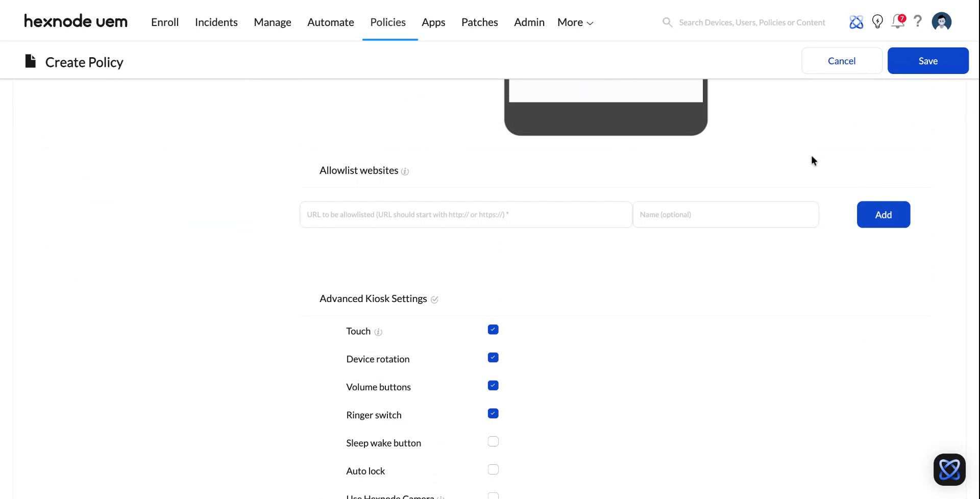Enable the Sleep wake button option
The width and height of the screenshot is (980, 499).
pyautogui.click(x=493, y=441)
